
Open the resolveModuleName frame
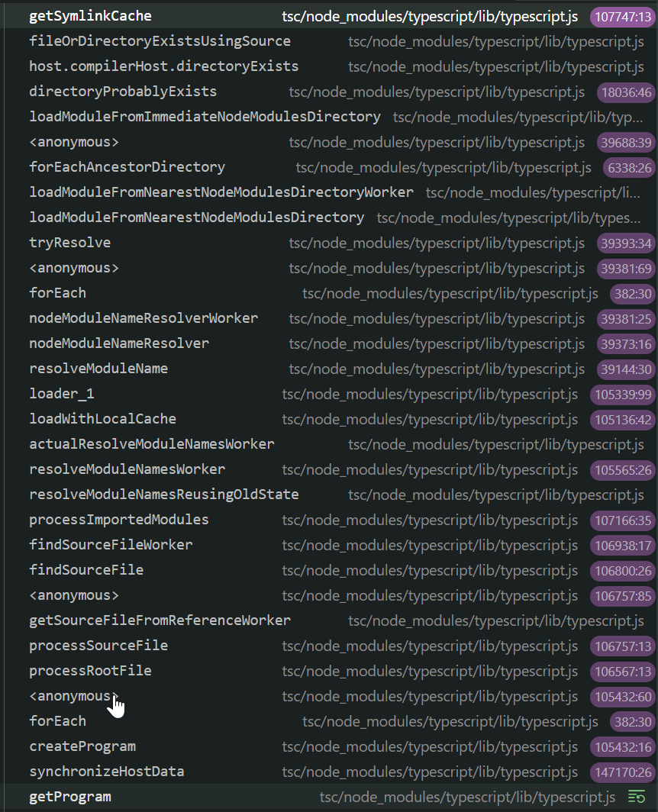point(98,369)
